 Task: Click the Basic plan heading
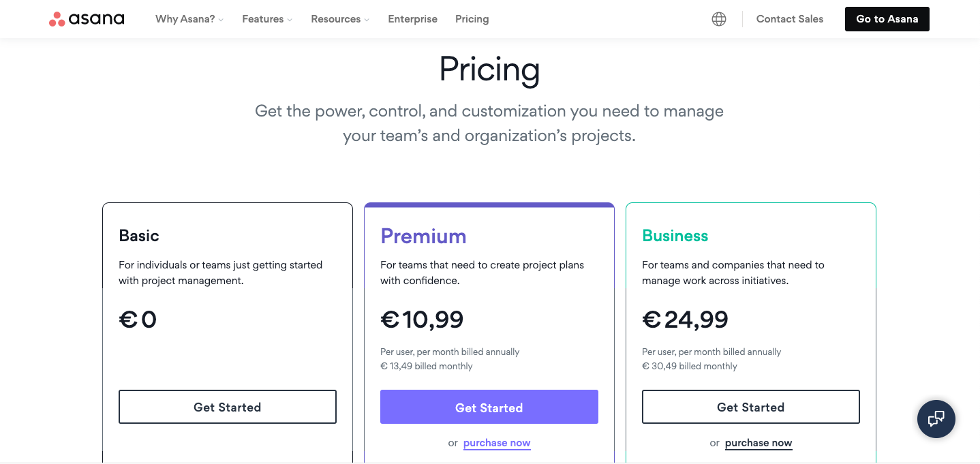[139, 236]
